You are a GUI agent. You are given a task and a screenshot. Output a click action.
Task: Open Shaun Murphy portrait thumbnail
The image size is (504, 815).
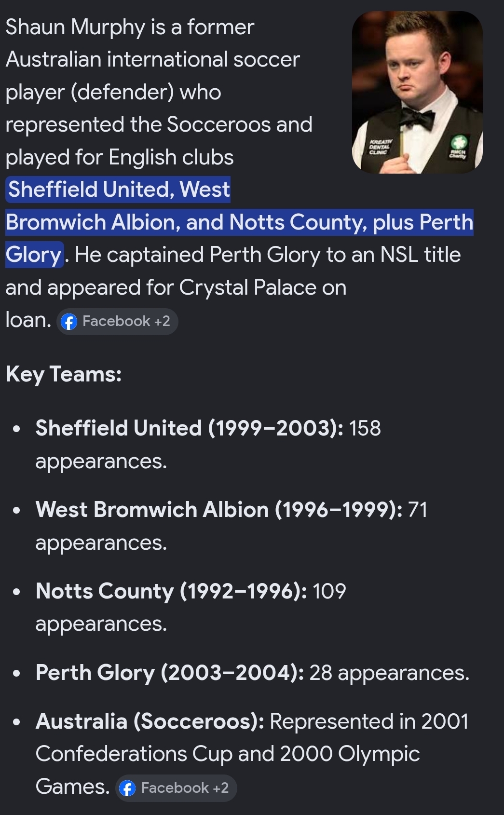[417, 92]
